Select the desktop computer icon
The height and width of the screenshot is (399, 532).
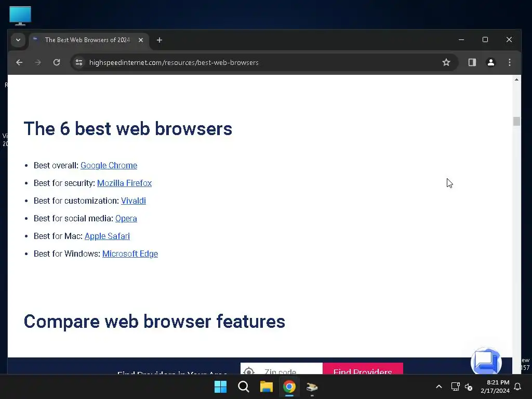(20, 16)
